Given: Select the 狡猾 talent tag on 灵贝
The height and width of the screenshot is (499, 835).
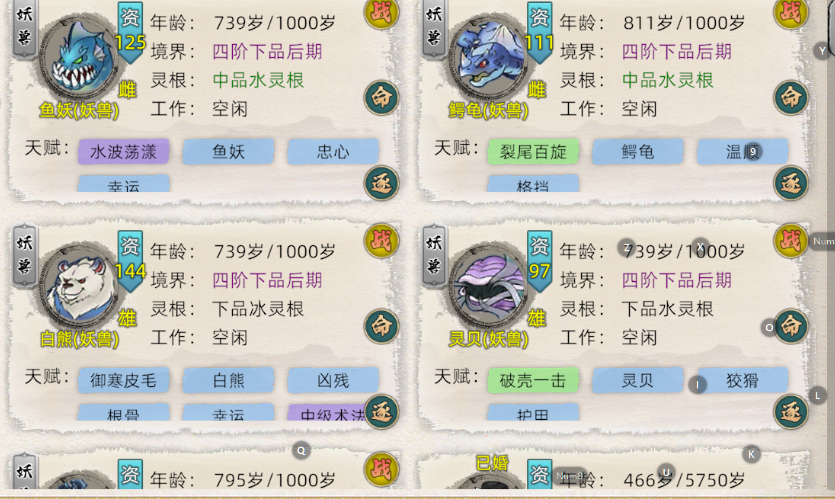Looking at the screenshot, I should pos(742,380).
